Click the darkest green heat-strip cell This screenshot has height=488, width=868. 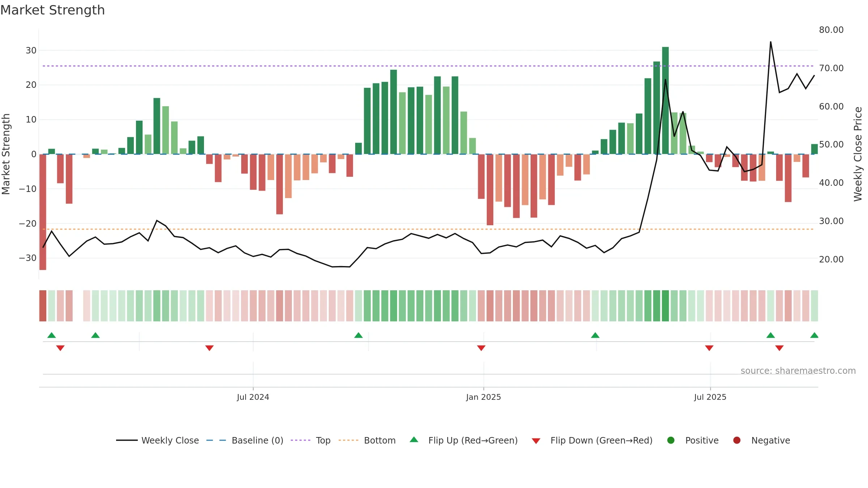coord(665,306)
